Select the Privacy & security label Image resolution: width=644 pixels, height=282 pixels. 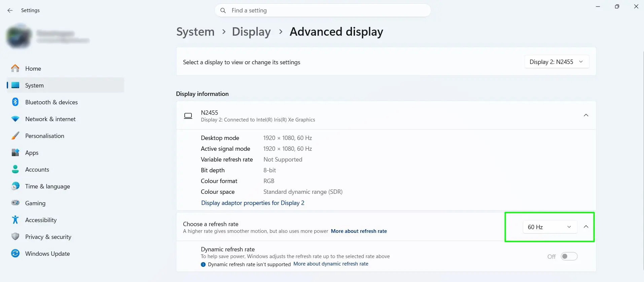48,237
